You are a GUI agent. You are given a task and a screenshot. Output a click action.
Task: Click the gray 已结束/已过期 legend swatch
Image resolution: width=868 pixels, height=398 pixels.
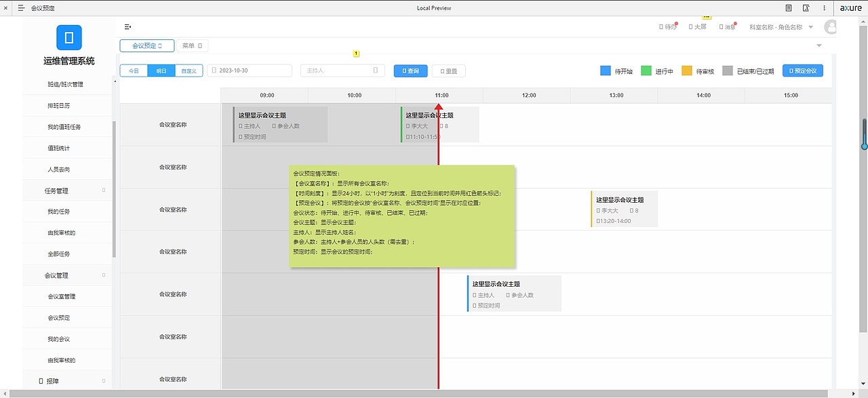point(728,71)
